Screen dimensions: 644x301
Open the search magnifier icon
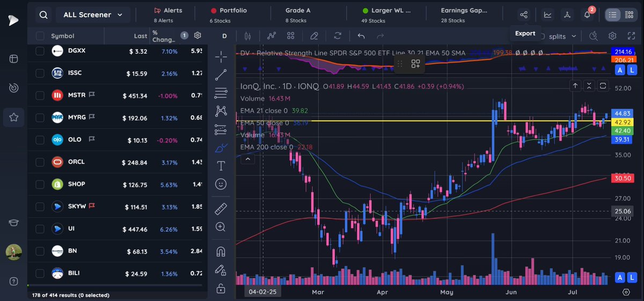(x=43, y=15)
